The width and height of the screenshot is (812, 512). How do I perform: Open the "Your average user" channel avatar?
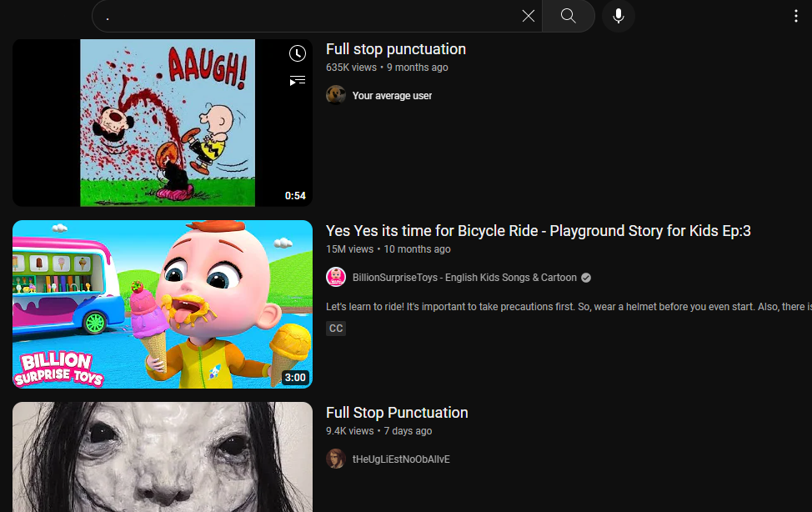click(x=336, y=95)
